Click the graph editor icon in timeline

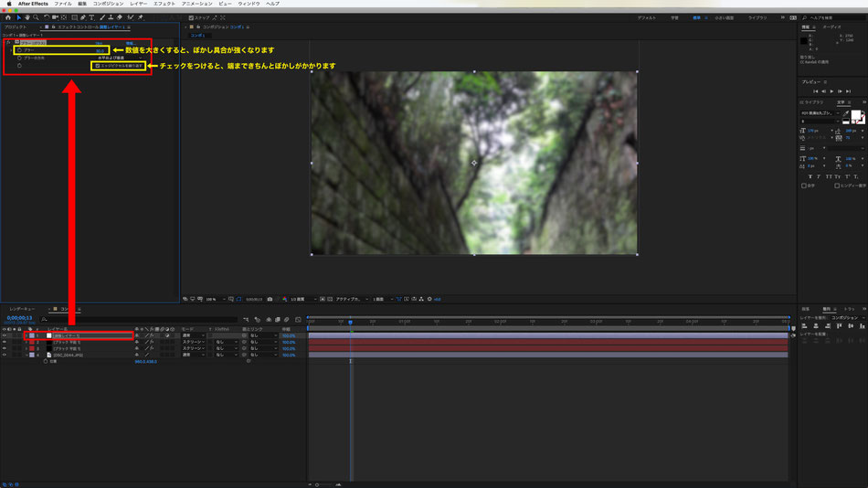pos(299,320)
